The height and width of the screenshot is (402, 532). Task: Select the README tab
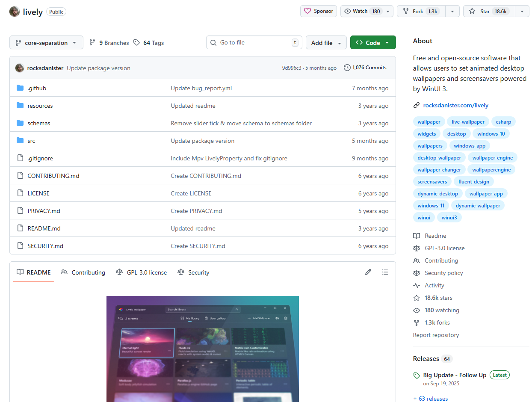pos(34,272)
